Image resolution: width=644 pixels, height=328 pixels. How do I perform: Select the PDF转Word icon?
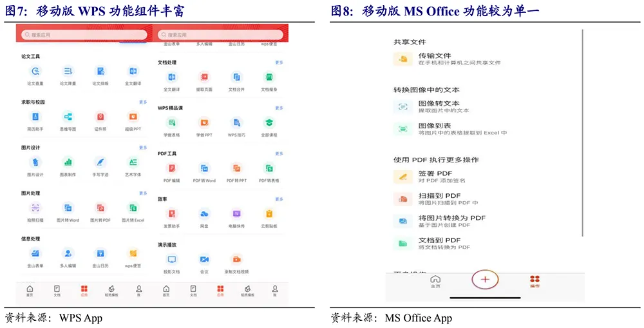tap(204, 169)
